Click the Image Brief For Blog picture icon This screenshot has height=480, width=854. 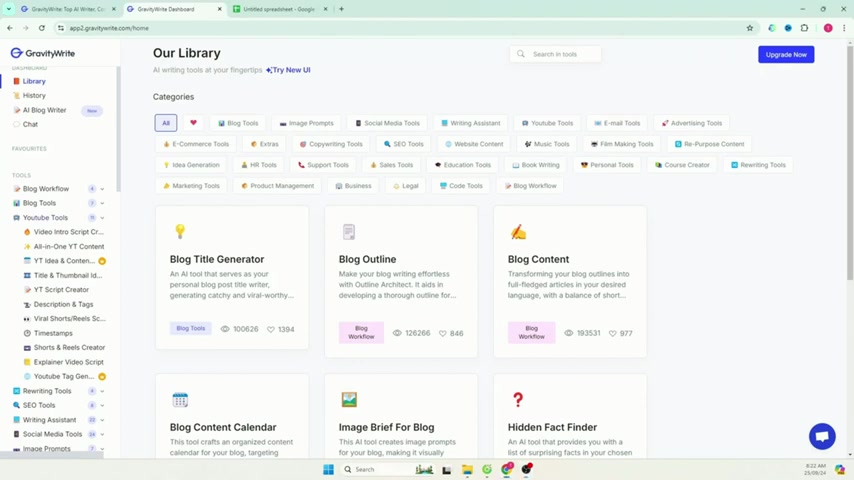(349, 400)
